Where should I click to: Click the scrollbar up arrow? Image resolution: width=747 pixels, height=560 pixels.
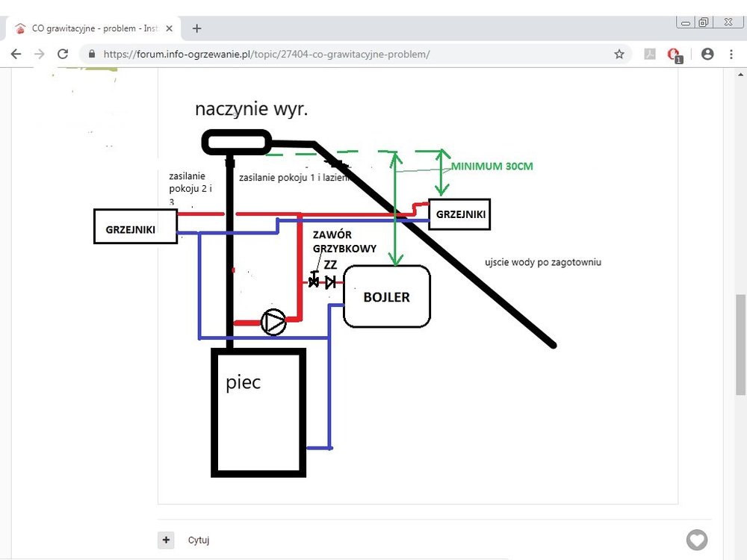(x=740, y=74)
